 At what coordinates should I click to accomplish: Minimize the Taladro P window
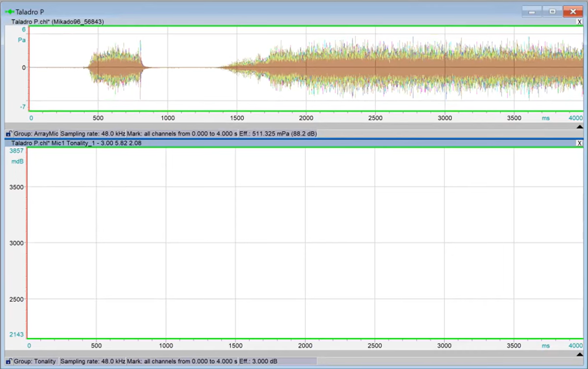pyautogui.click(x=532, y=12)
